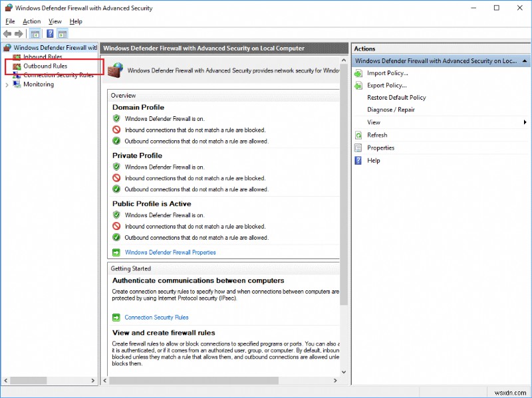Click the Back navigation arrow
Image resolution: width=532 pixels, height=398 pixels.
pos(7,34)
